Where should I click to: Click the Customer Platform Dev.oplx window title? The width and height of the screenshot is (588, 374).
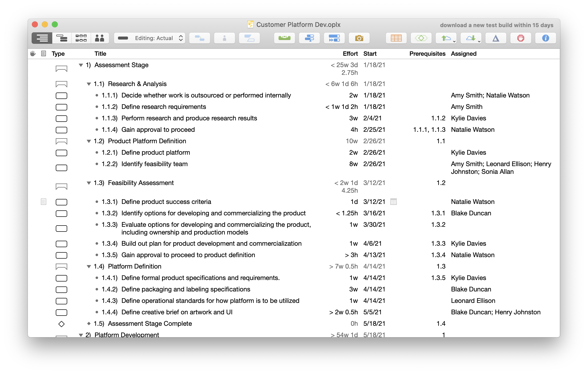[x=298, y=25]
